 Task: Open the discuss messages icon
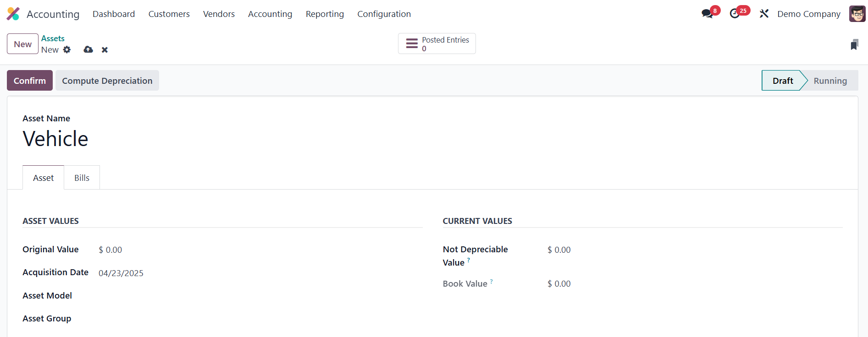point(708,14)
